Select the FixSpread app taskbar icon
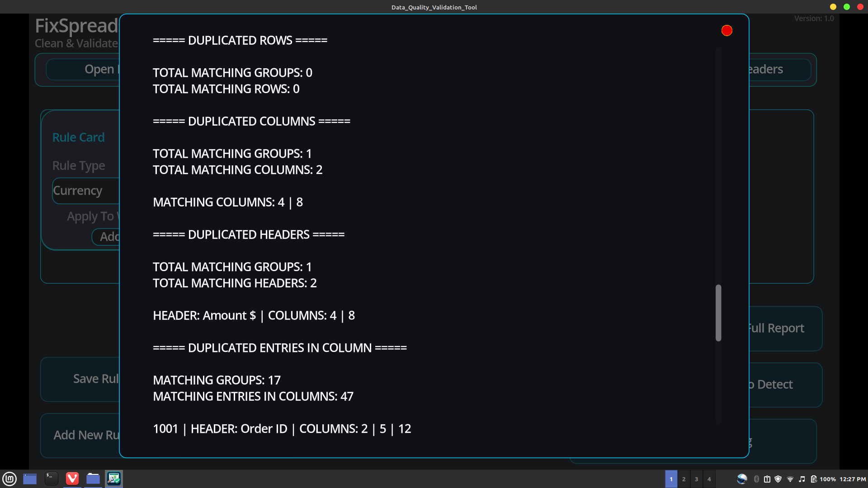The width and height of the screenshot is (868, 488). [x=113, y=479]
